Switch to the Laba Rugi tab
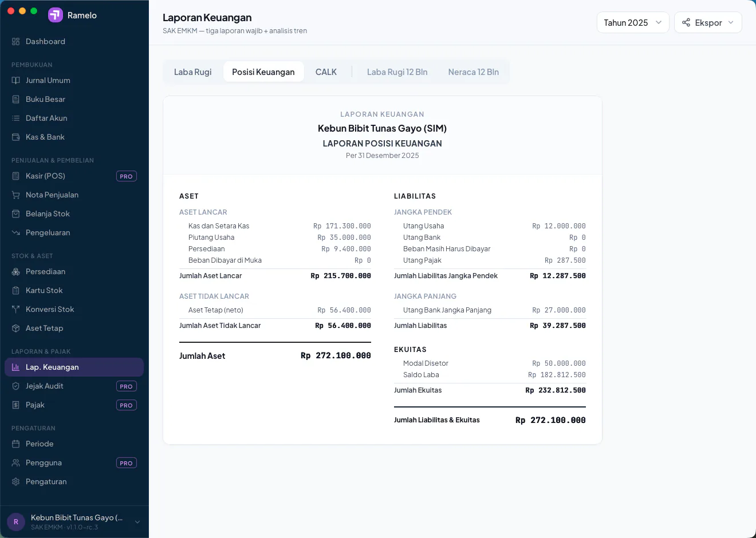 (x=193, y=72)
